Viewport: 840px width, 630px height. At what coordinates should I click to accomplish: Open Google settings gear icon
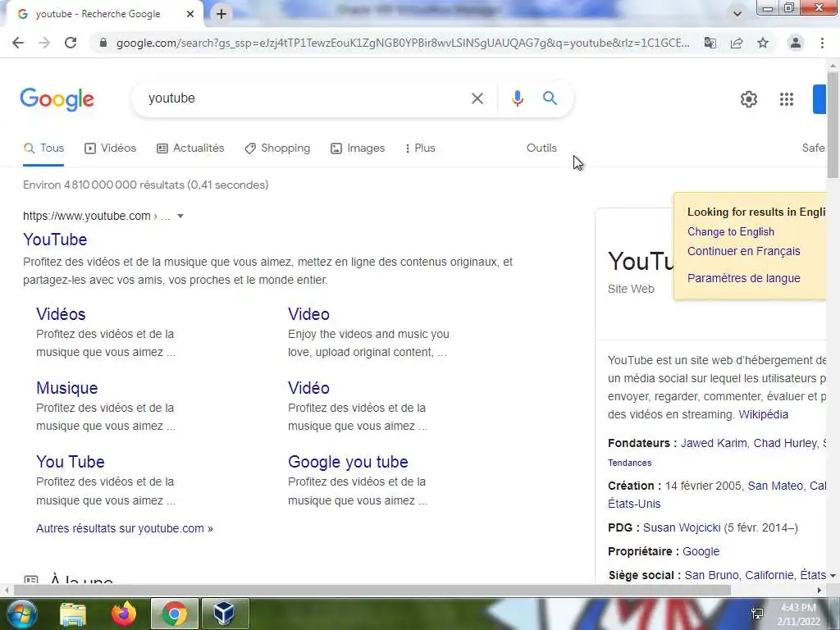click(x=749, y=99)
